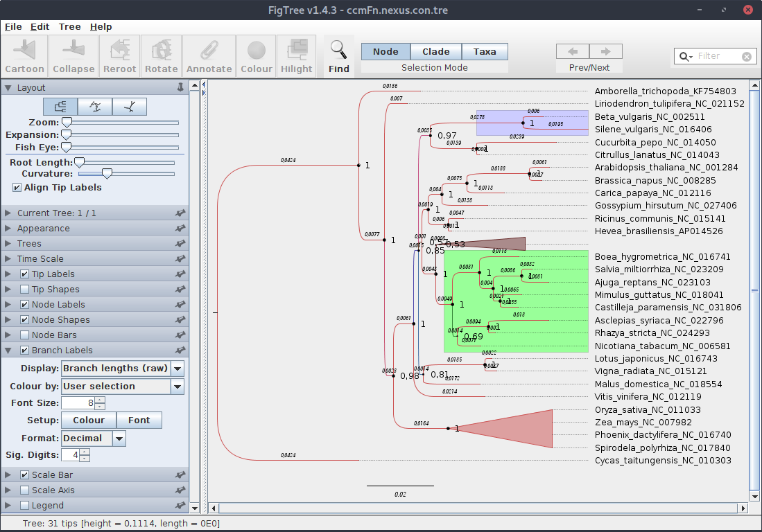Click the Hilight tool icon
The width and height of the screenshot is (762, 532).
pyautogui.click(x=297, y=55)
